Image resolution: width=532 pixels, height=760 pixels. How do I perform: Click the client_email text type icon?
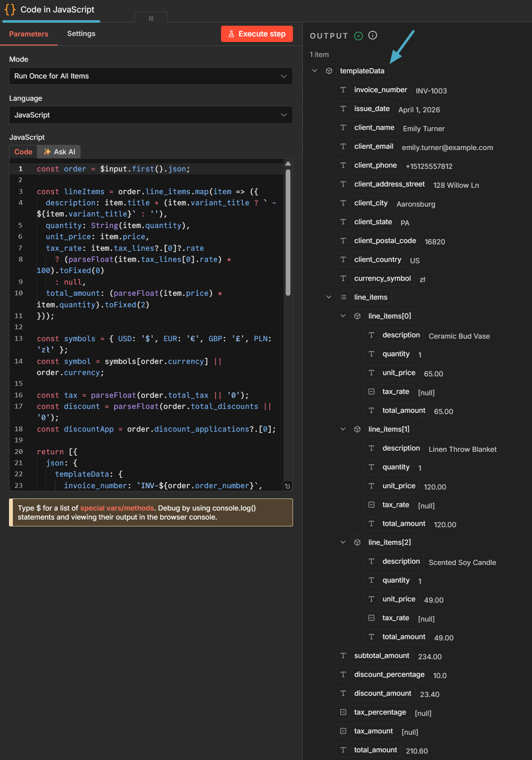pos(343,146)
